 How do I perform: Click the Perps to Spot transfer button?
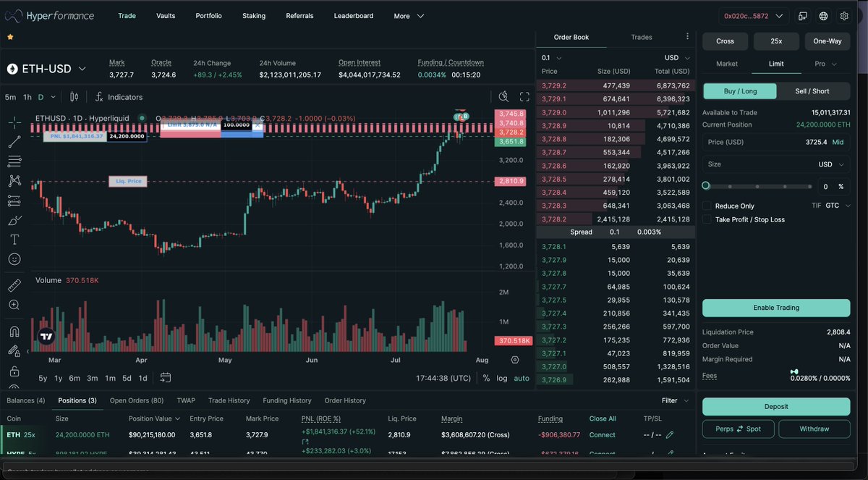click(x=738, y=429)
